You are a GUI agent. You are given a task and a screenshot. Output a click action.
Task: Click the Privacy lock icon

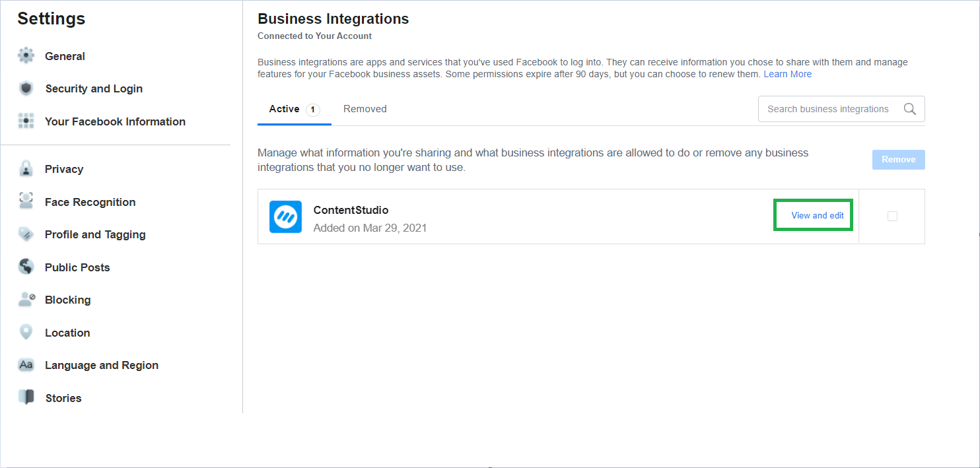coord(26,169)
